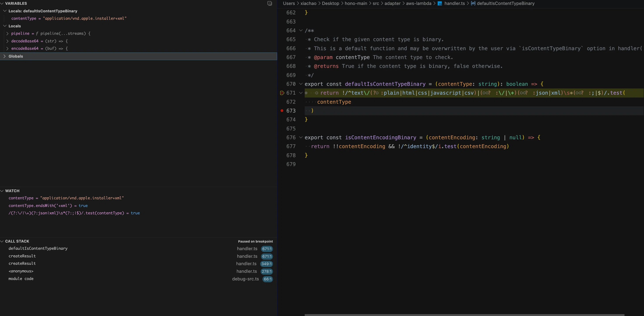The height and width of the screenshot is (316, 644).
Task: Expand the decodeBase64 variable
Action: tap(7, 41)
